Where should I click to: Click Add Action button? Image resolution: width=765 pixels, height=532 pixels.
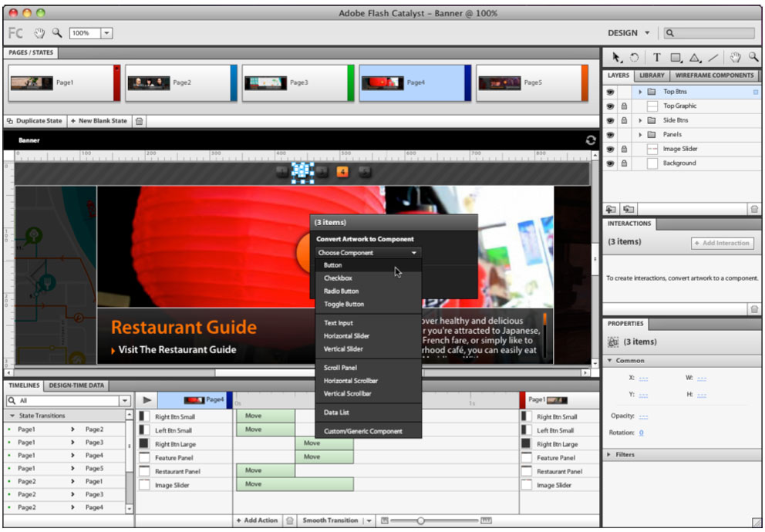pos(257,520)
